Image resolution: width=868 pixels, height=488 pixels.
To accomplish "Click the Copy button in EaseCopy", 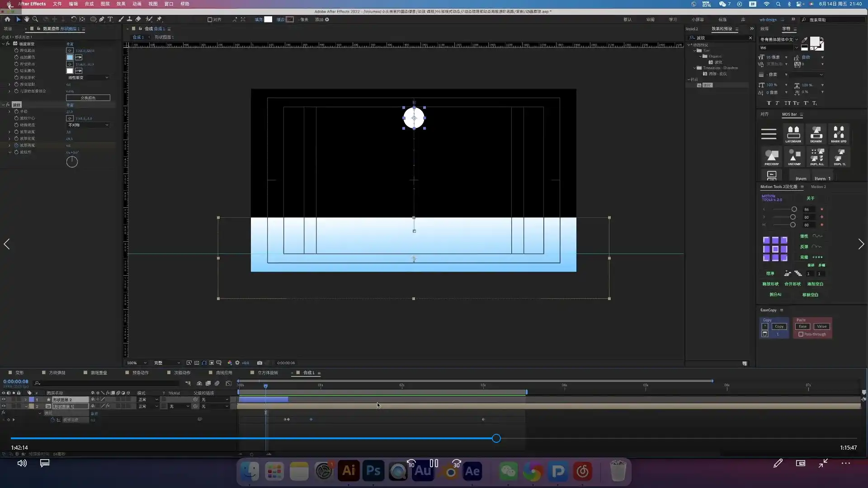I will (x=779, y=326).
